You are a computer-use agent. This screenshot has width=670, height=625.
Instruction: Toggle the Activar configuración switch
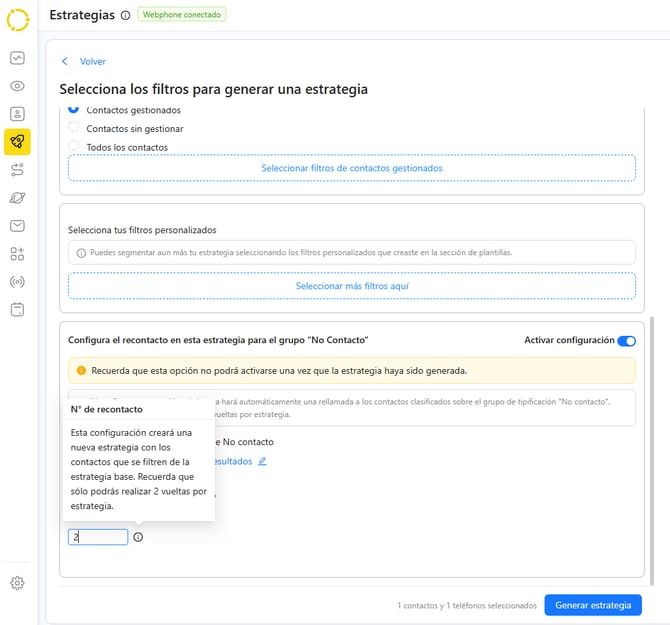(x=626, y=341)
